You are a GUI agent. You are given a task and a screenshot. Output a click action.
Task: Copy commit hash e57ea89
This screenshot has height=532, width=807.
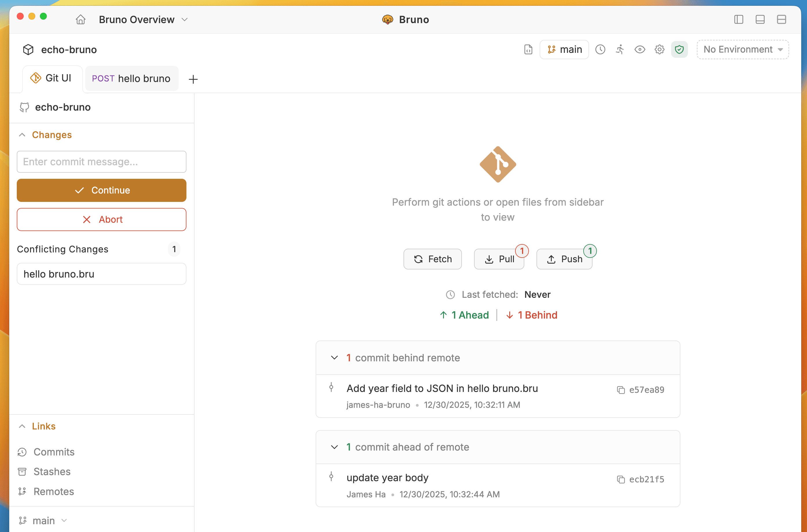pos(621,390)
